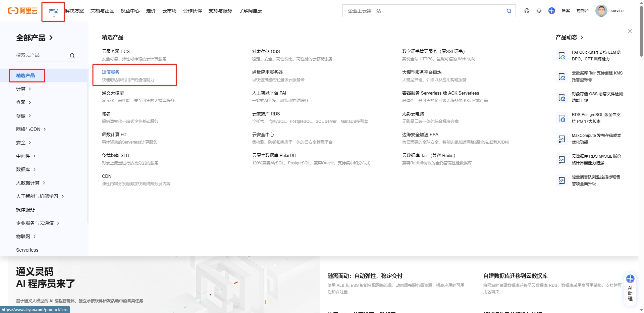Open the 控制台 console link
The image size is (644, 313).
click(x=583, y=10)
